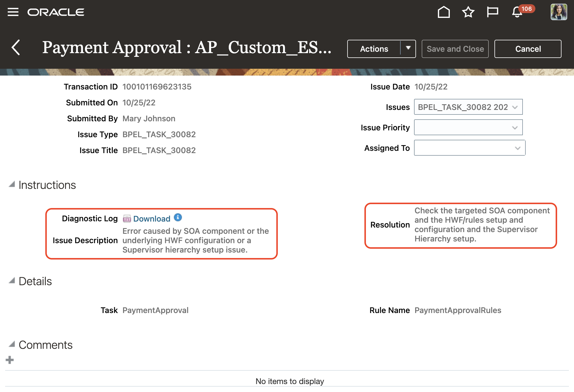Viewport: 574px width, 392px height.
Task: Click the Save and Close button
Action: [455, 48]
